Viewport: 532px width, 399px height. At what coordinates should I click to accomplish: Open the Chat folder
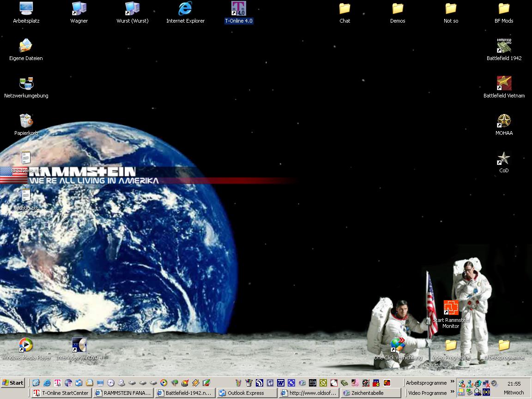click(345, 12)
